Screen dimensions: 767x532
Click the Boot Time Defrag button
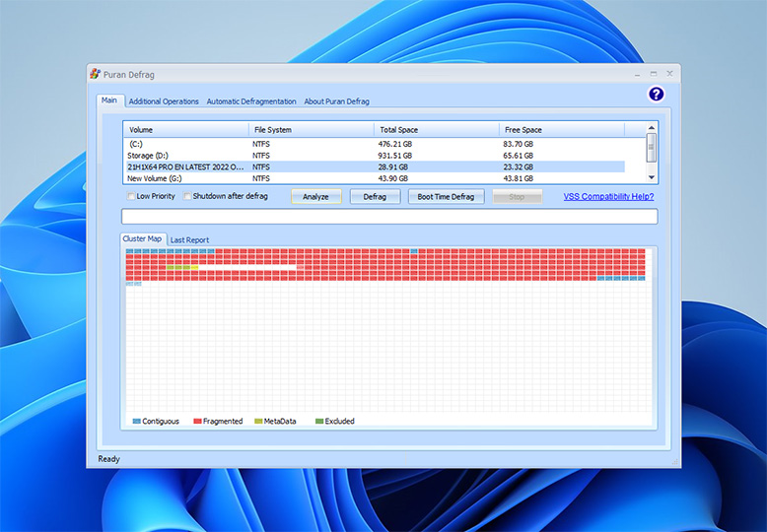point(446,197)
